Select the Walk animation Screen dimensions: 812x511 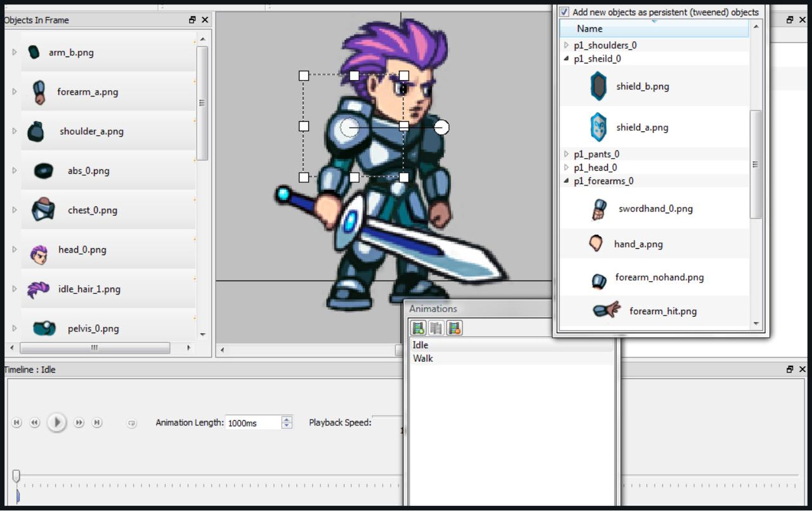pyautogui.click(x=423, y=358)
